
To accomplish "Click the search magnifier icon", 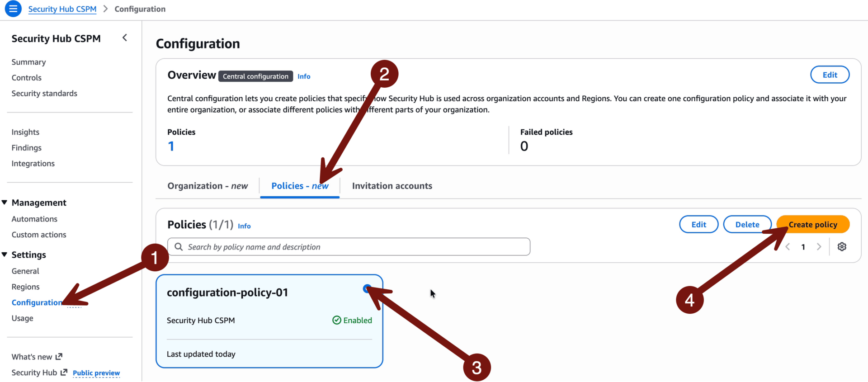I will (x=179, y=247).
